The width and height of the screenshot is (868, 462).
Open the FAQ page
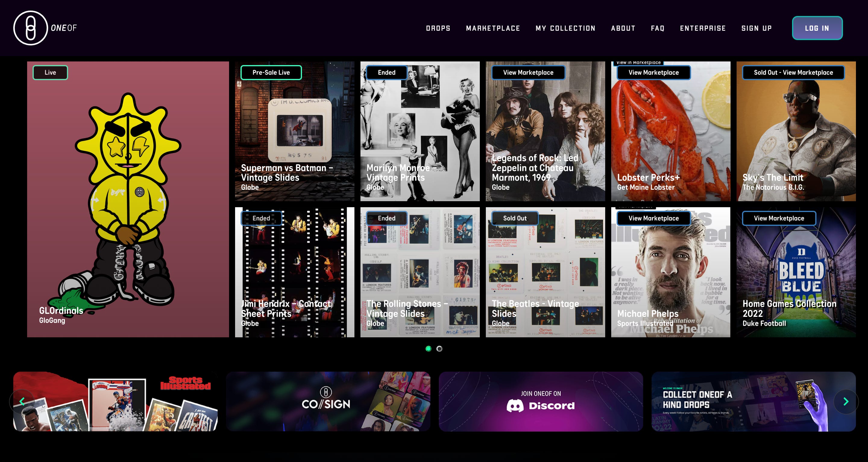point(657,28)
